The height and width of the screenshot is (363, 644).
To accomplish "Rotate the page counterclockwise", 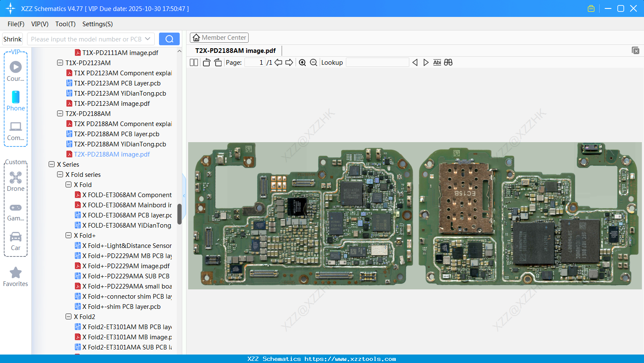I will pos(206,63).
